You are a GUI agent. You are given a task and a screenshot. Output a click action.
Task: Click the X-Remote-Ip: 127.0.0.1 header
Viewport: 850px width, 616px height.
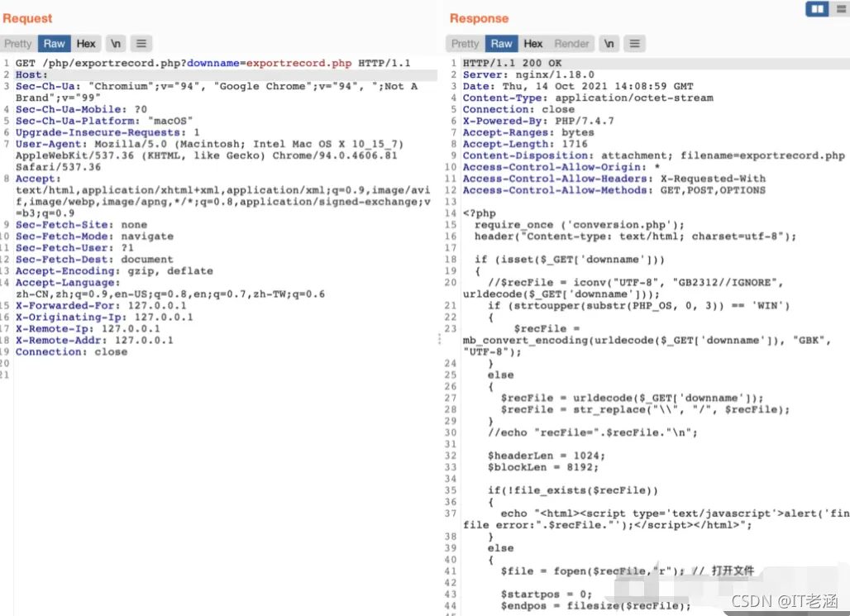pyautogui.click(x=88, y=328)
